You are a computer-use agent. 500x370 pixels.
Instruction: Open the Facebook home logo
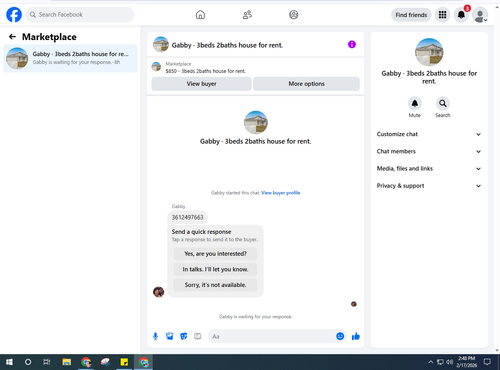(14, 15)
